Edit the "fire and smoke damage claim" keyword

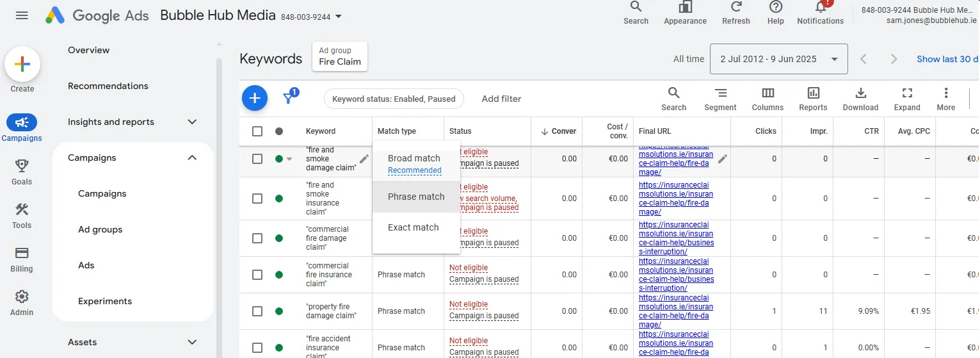(364, 159)
